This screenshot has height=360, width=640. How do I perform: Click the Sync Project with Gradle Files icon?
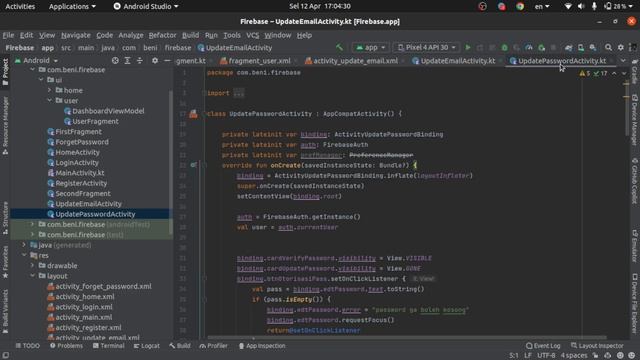point(568,48)
